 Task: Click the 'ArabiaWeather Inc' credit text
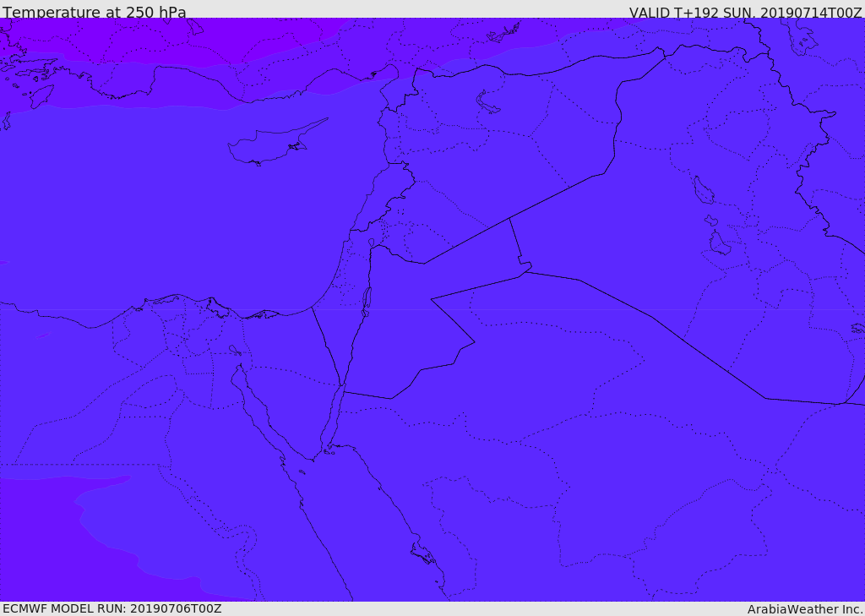[805, 609]
